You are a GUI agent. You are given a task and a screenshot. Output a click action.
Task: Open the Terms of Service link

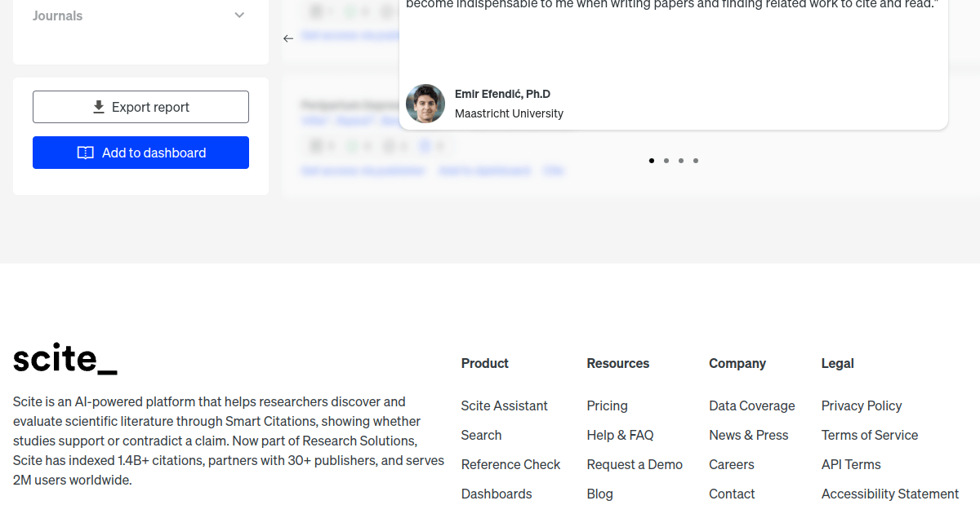pos(870,435)
